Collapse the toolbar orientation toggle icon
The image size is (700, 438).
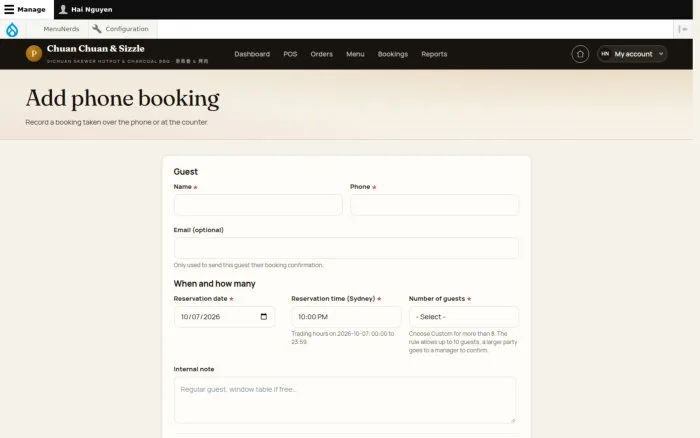pyautogui.click(x=683, y=29)
